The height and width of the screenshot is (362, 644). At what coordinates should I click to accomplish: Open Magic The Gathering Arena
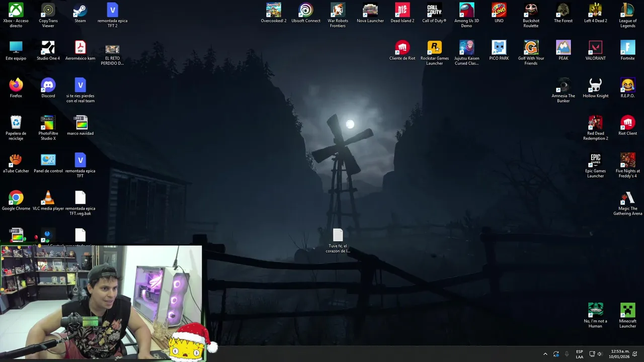point(627,198)
